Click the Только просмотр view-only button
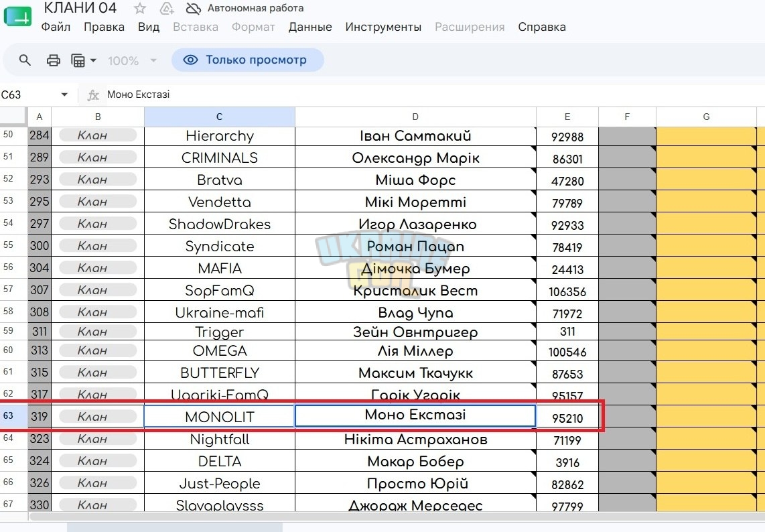The height and width of the screenshot is (532, 765). point(248,60)
